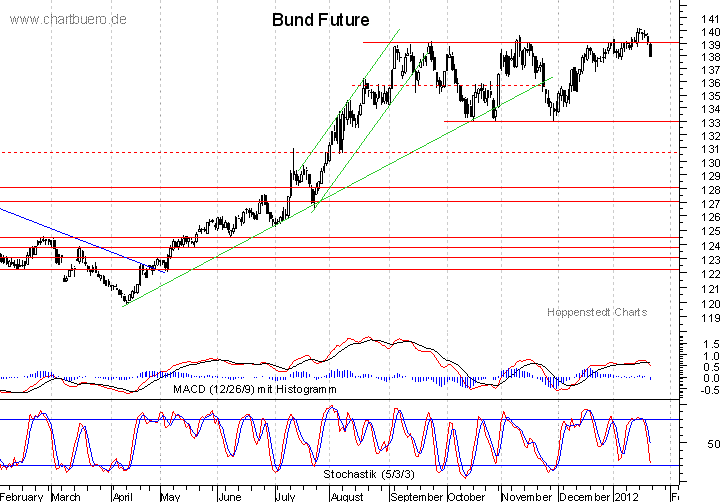Click the 132 price axis value
The width and height of the screenshot is (723, 502).
coord(710,136)
